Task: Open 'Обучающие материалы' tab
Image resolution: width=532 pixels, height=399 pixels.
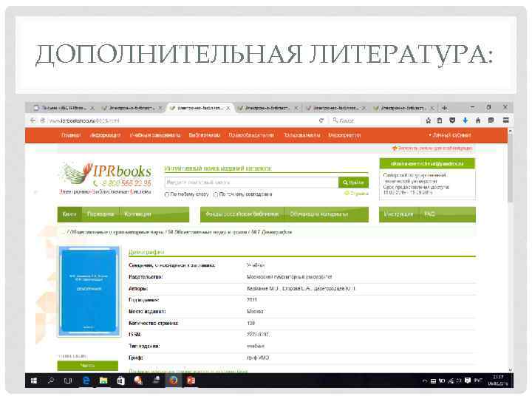Action: 319,214
